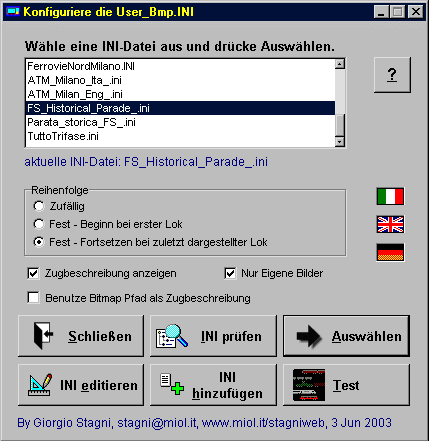Screen dimensions: 429x441
Task: Click the INI hinzufügen button
Action: tap(213, 385)
